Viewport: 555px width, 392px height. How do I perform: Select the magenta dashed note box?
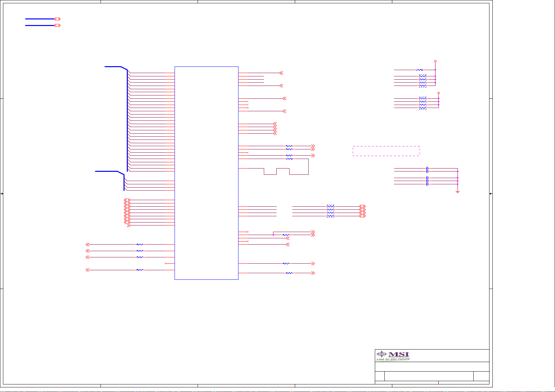386,151
